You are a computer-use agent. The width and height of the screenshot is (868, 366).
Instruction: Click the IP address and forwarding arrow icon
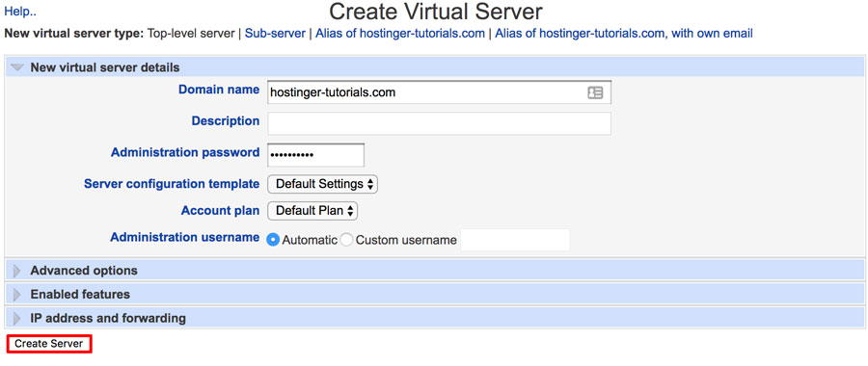coord(17,319)
